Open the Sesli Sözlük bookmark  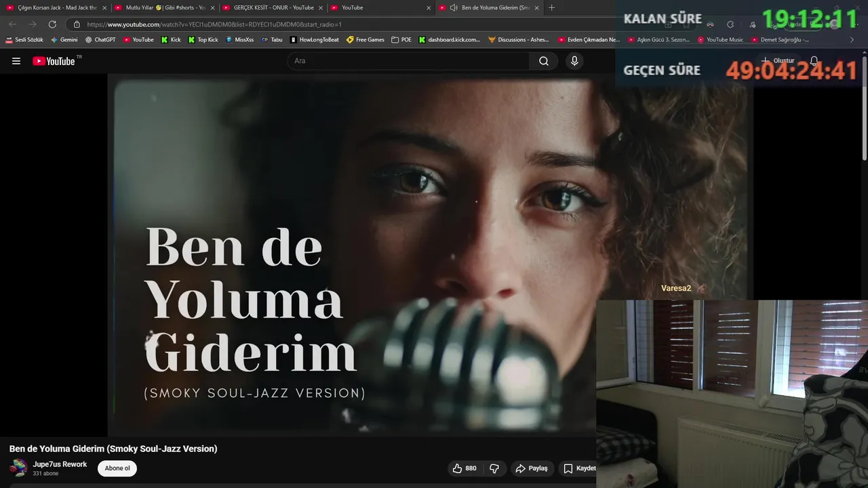[24, 40]
